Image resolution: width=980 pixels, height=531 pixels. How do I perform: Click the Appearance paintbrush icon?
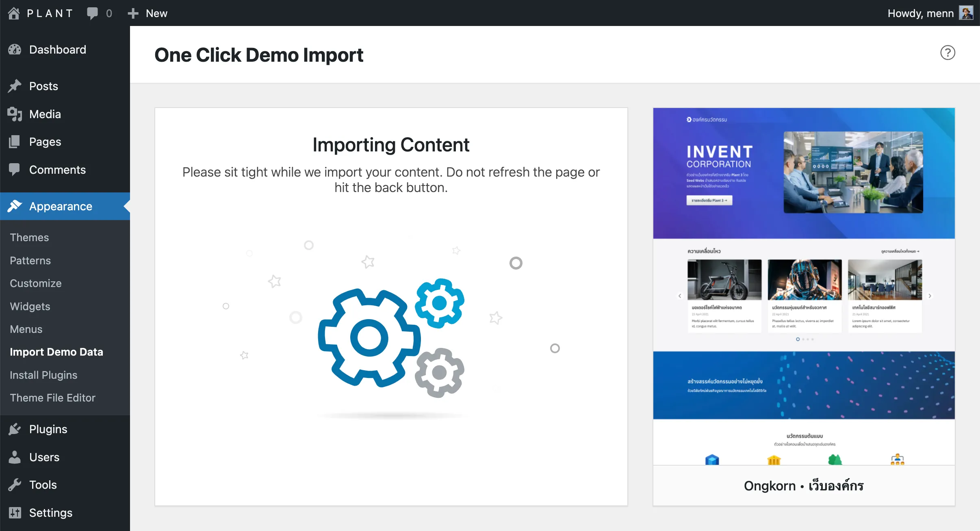15,206
